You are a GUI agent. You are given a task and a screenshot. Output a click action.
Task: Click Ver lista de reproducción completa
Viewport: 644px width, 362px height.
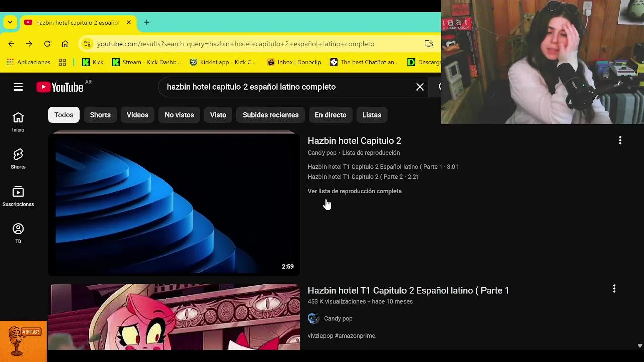click(355, 191)
